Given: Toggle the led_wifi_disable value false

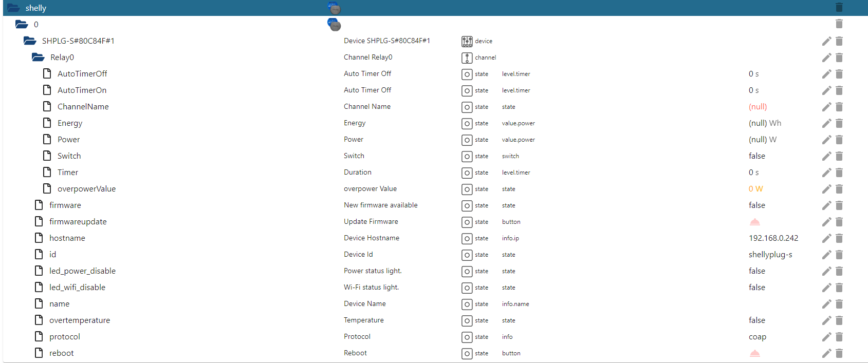Looking at the screenshot, I should pyautogui.click(x=757, y=288).
